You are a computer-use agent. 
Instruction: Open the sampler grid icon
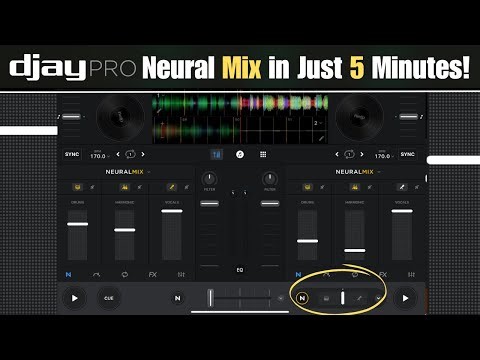[263, 154]
